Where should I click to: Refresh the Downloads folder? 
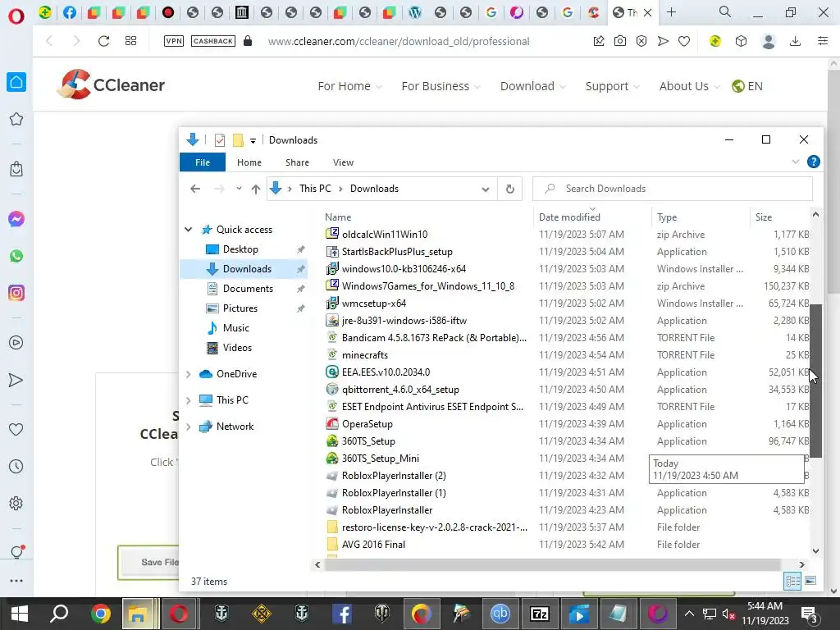point(510,189)
